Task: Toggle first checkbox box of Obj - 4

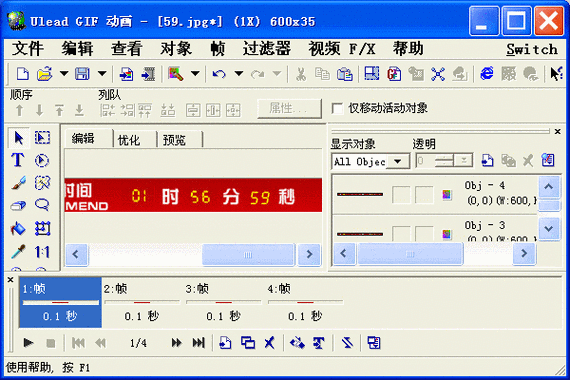Action: click(401, 195)
